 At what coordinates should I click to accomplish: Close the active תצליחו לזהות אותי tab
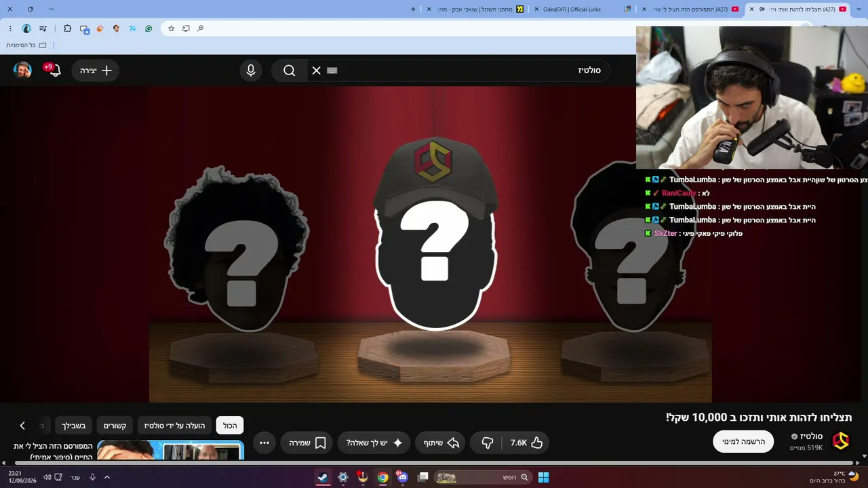point(751,9)
